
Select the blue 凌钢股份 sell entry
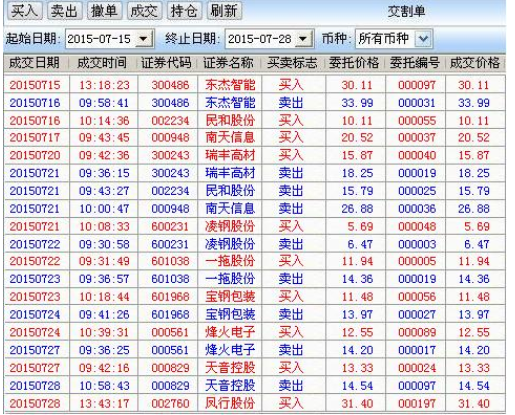point(230,244)
